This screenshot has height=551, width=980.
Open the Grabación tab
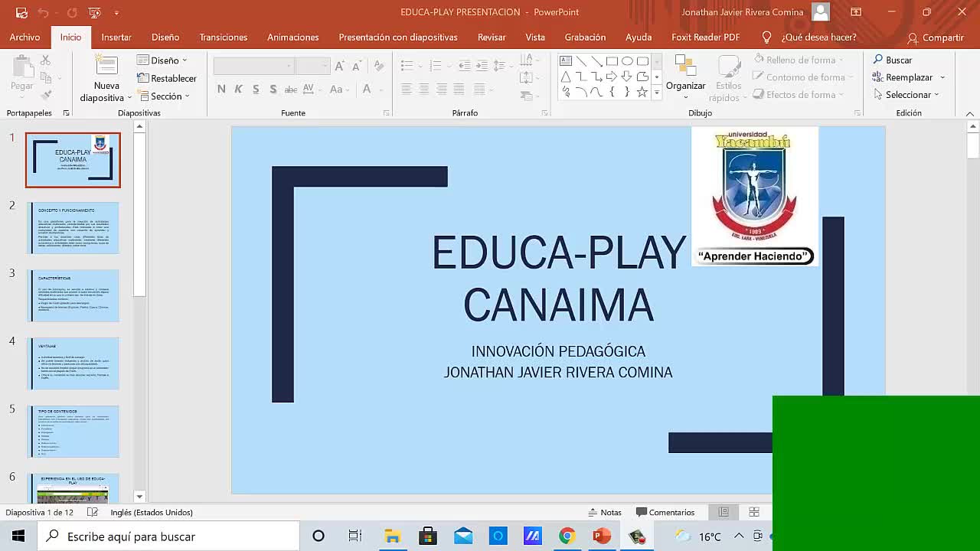point(585,37)
